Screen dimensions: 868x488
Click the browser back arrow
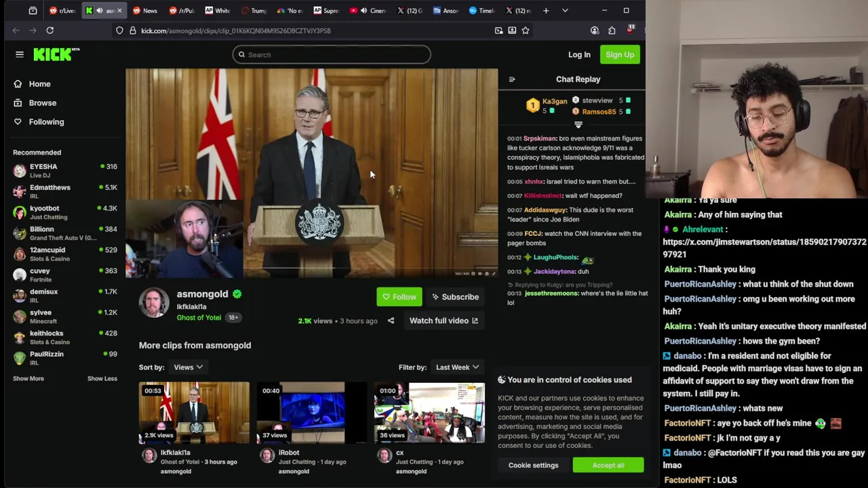(16, 30)
